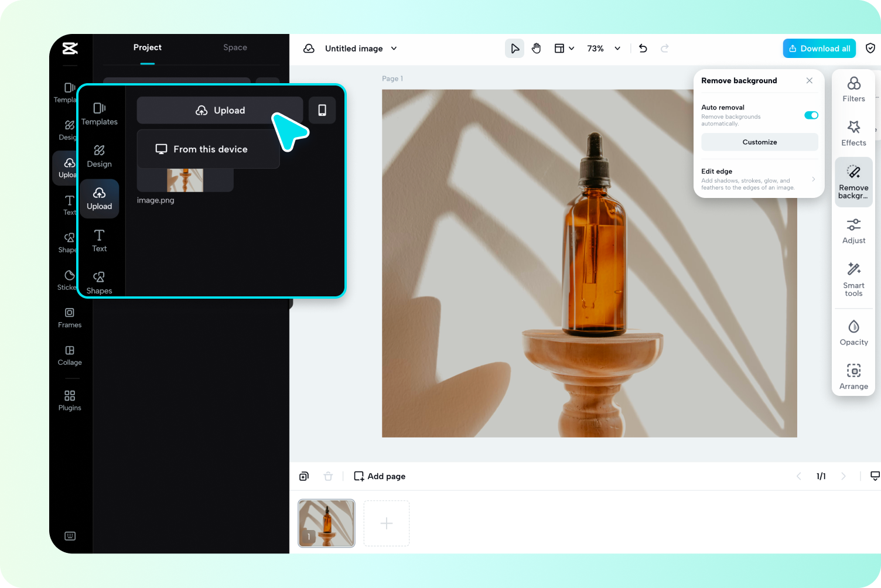This screenshot has height=588, width=881.
Task: Click the undo arrow icon
Action: pos(643,49)
